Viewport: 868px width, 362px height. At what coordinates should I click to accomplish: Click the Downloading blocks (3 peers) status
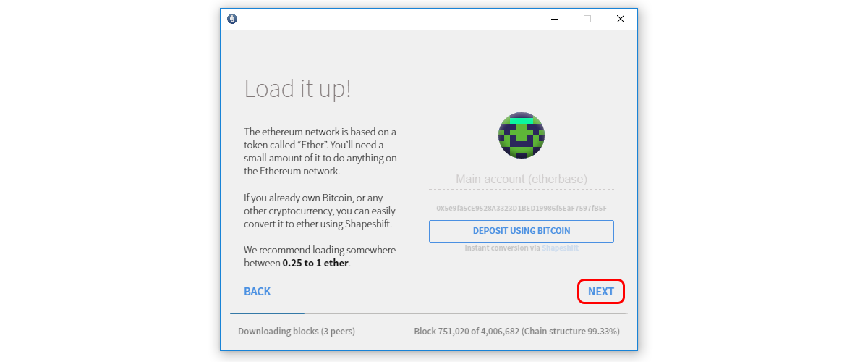(x=297, y=332)
